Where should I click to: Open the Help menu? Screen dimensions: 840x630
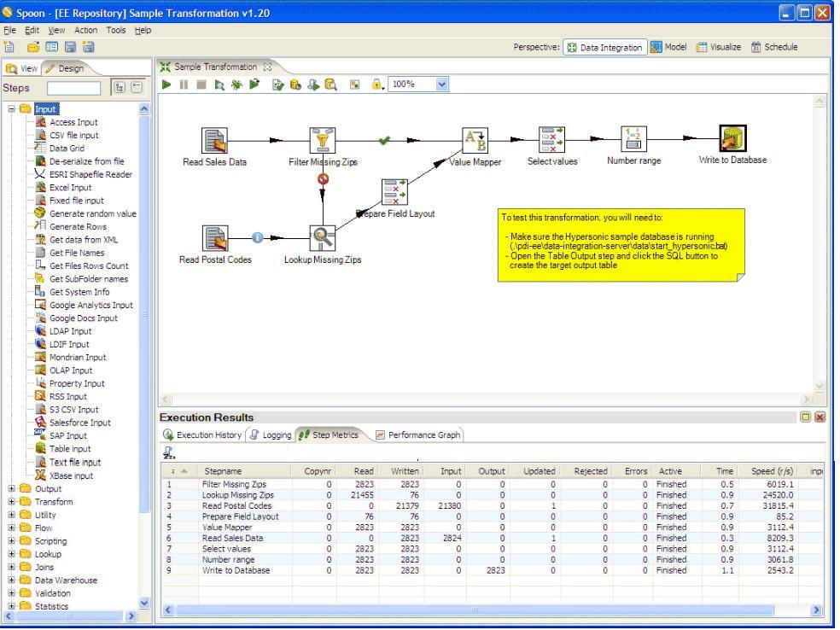[x=143, y=30]
